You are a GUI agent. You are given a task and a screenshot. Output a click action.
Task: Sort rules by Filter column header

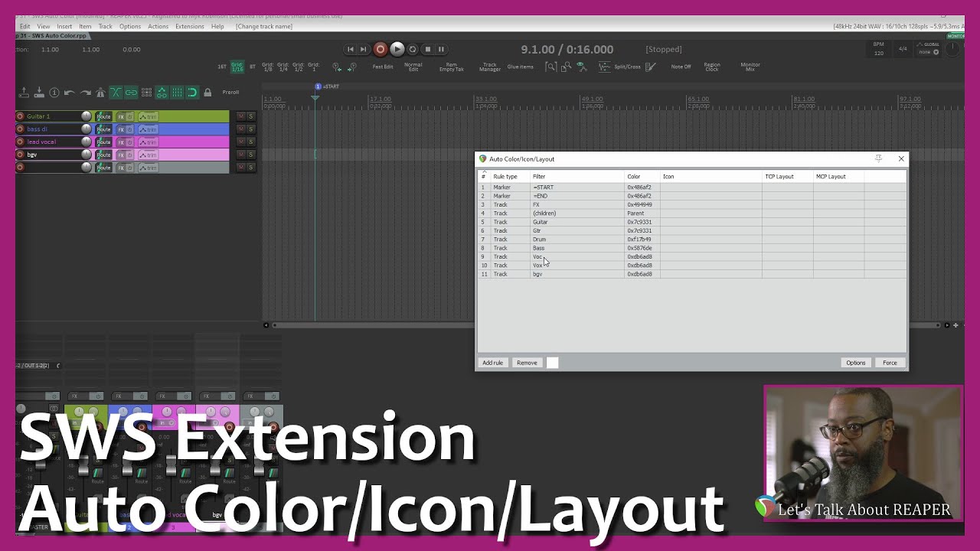577,177
